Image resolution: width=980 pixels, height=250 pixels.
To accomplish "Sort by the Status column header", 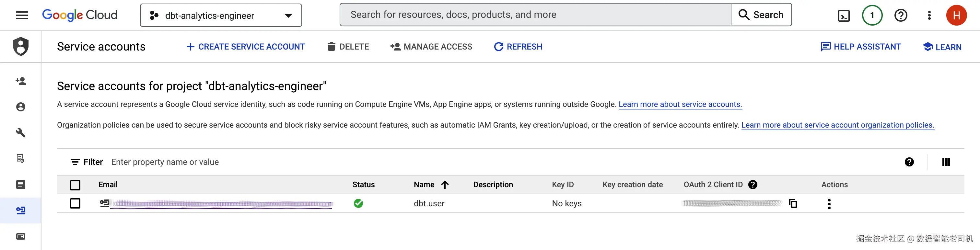I will (363, 185).
